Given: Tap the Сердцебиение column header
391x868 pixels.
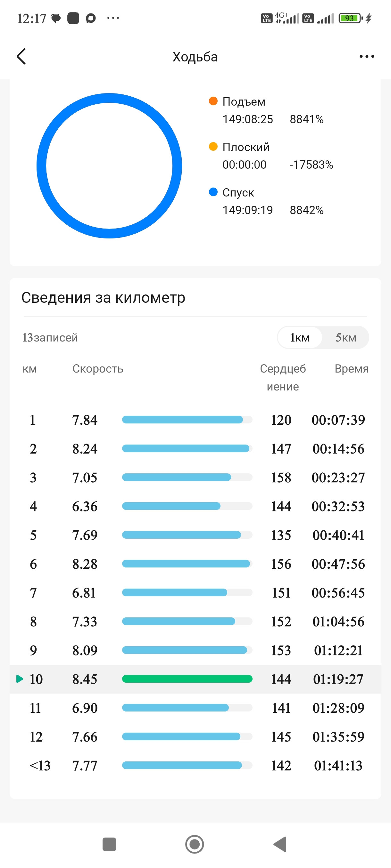Looking at the screenshot, I should pos(283,377).
